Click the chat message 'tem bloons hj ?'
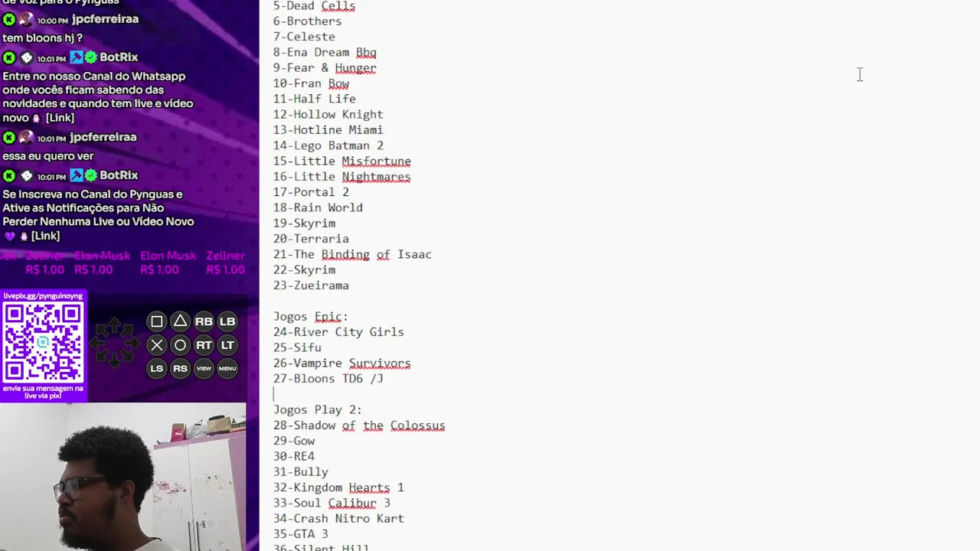 point(42,38)
